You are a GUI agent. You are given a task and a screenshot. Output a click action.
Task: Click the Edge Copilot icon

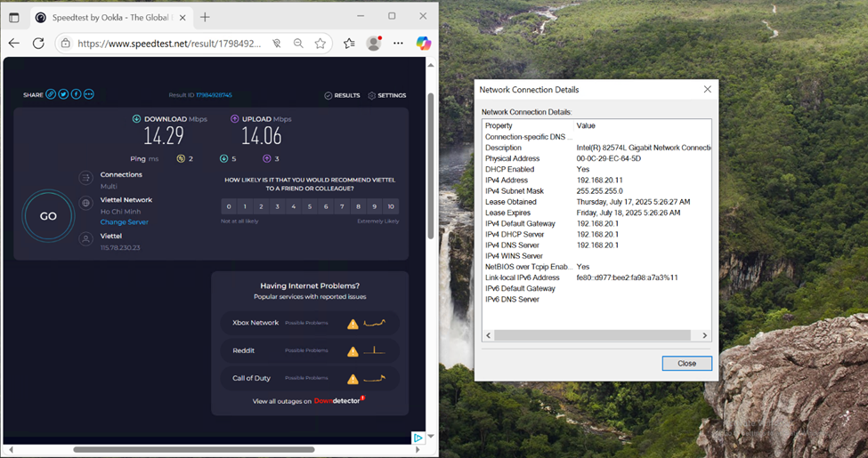(424, 43)
